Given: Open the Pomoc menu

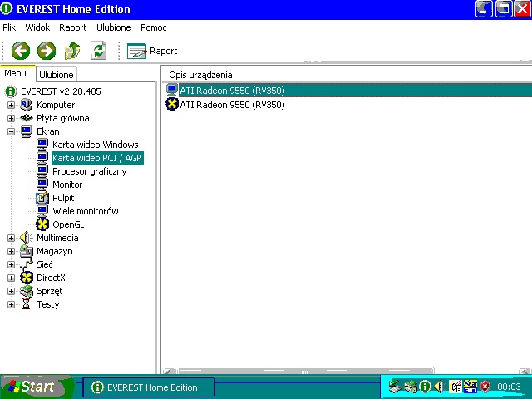Looking at the screenshot, I should (154, 27).
